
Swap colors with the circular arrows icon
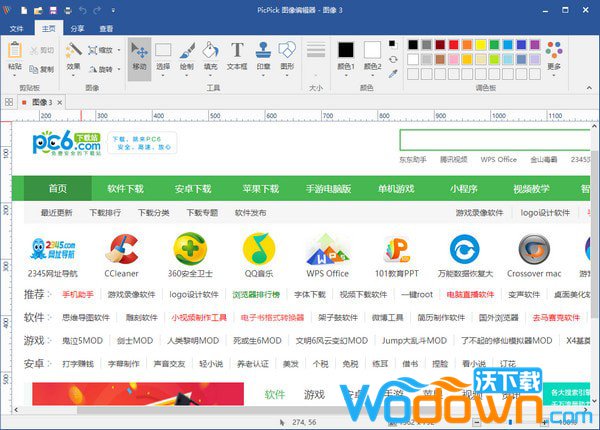pyautogui.click(x=392, y=58)
